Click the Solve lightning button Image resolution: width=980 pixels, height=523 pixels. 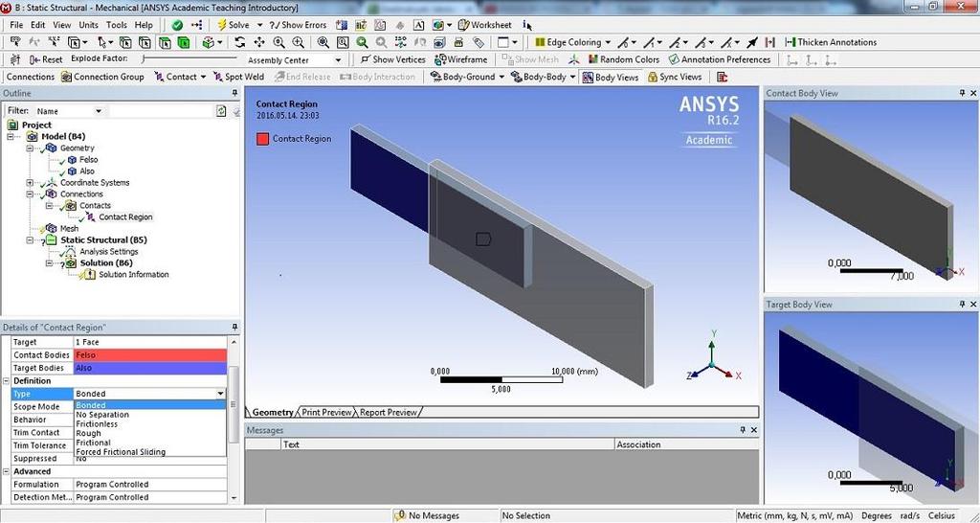click(234, 25)
